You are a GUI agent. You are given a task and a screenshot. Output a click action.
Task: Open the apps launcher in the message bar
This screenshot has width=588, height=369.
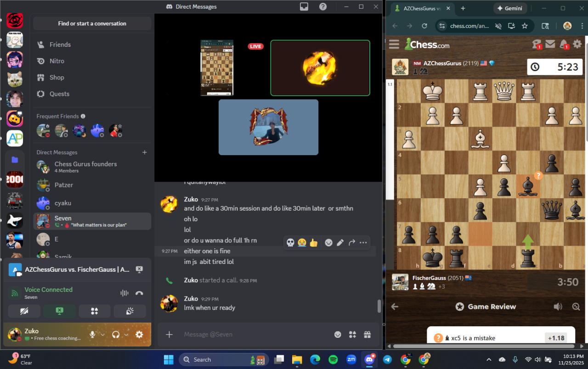point(352,335)
